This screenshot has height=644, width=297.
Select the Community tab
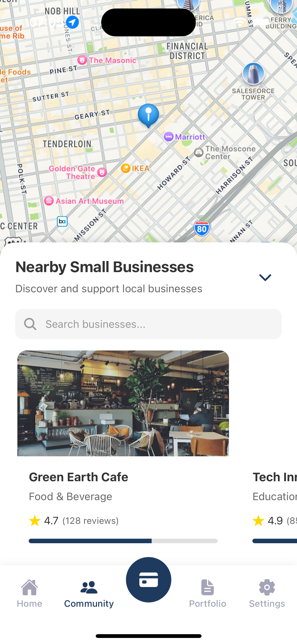pos(89,593)
